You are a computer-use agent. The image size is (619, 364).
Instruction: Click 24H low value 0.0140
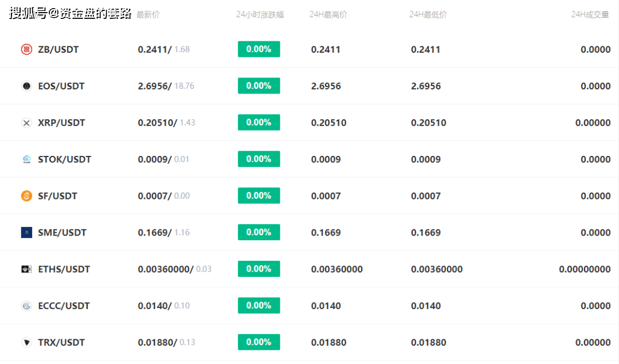[425, 306]
